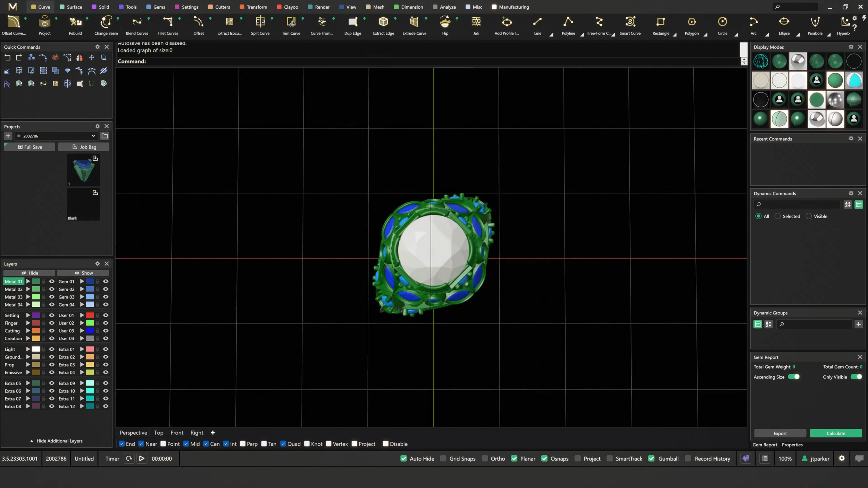The image size is (868, 488).
Task: Expand the Setting layer arrow
Action: [28, 315]
